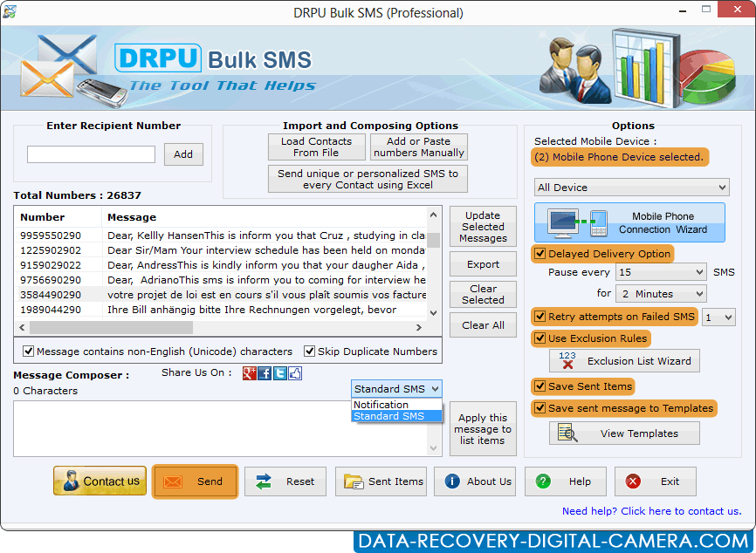This screenshot has width=756, height=553.
Task: Click the folder icon on Sent Items
Action: [x=354, y=481]
